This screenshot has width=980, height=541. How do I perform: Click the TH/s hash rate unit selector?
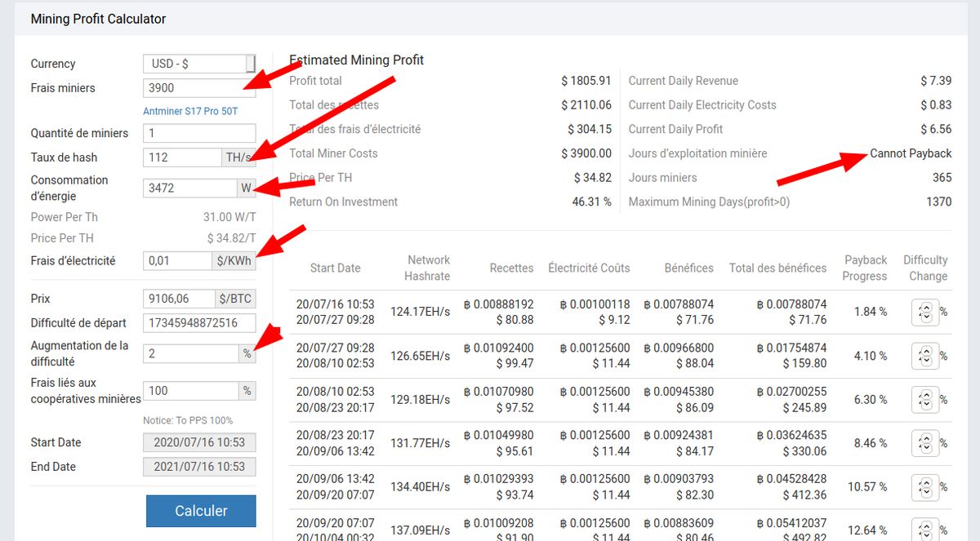(x=238, y=157)
